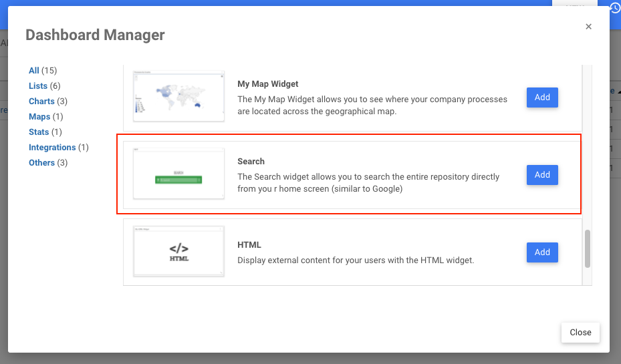Filter widgets by Lists category
621x364 pixels.
(38, 85)
